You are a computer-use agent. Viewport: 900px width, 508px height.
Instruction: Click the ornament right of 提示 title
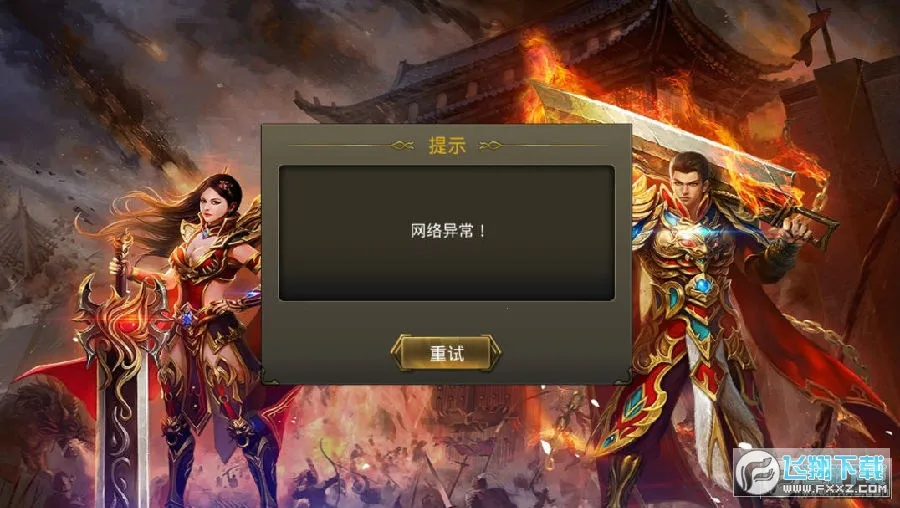coord(491,146)
